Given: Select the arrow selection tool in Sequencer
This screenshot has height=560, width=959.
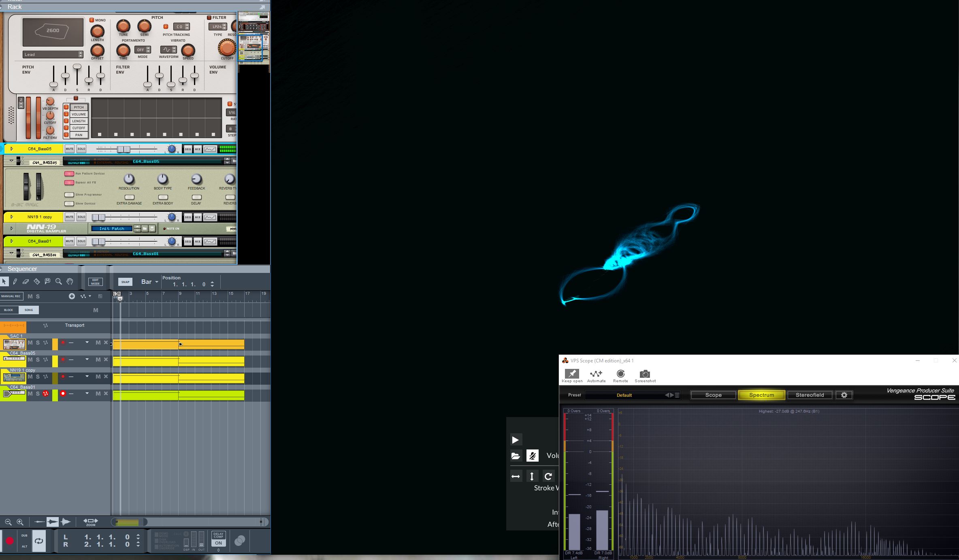Looking at the screenshot, I should tap(4, 281).
